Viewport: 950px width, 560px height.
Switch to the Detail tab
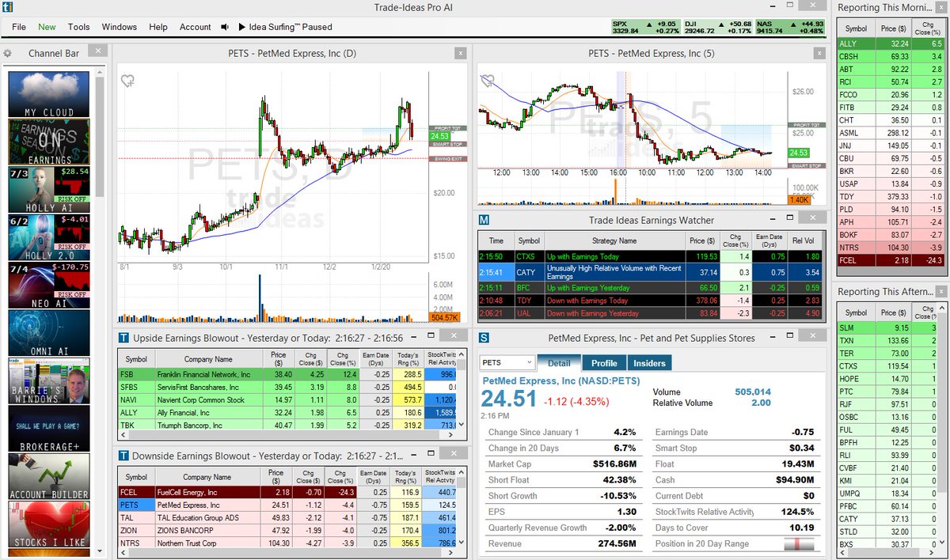559,363
